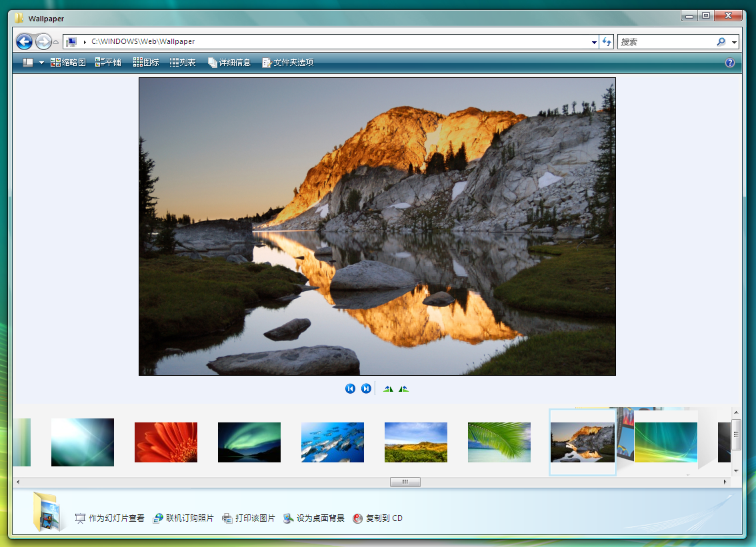Click the refresh icon beside address bar

pyautogui.click(x=607, y=42)
